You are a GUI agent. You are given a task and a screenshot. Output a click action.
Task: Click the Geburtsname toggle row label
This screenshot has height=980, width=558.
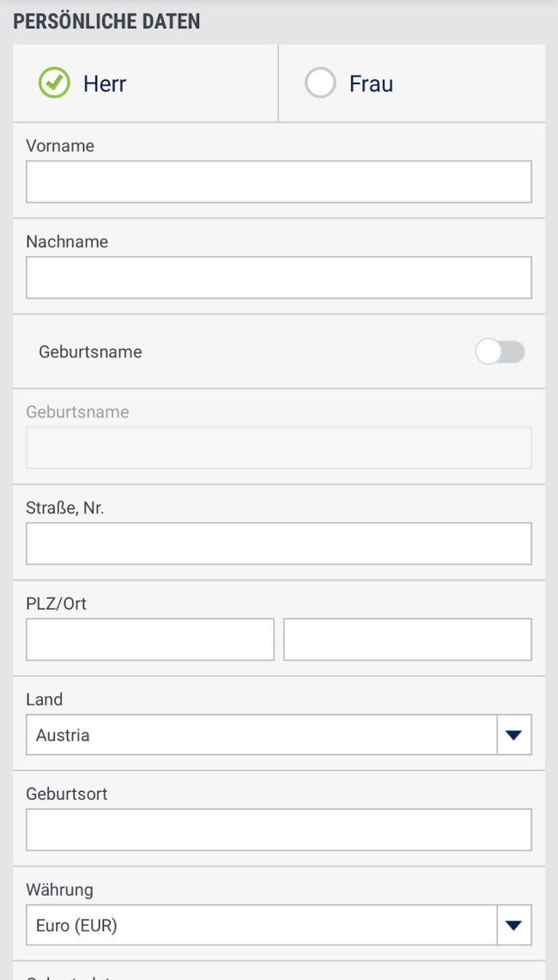pos(90,352)
